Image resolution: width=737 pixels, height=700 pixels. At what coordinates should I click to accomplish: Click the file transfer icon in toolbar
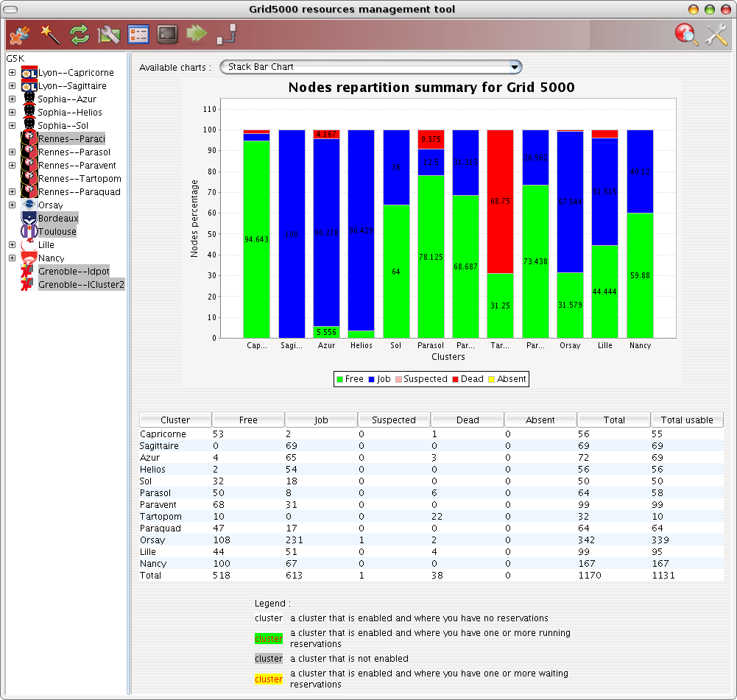[227, 35]
